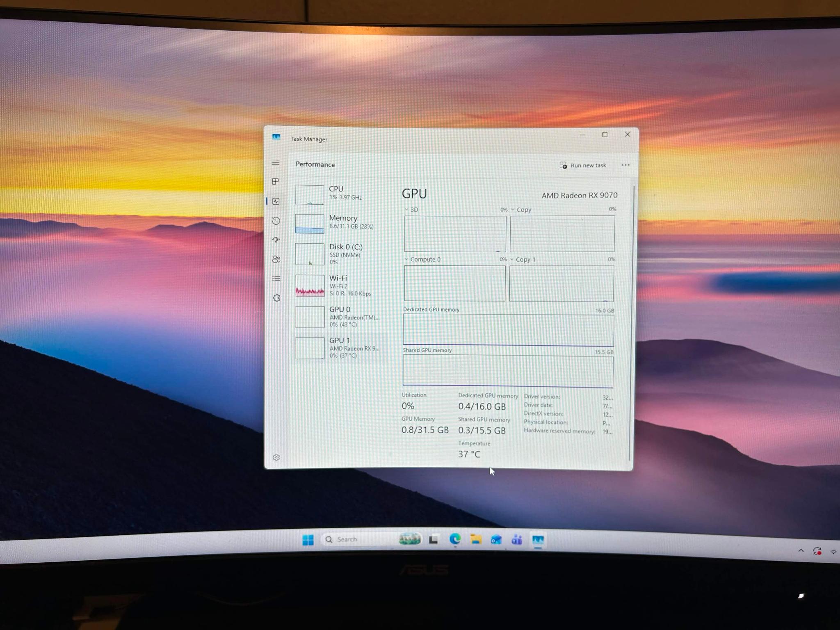Viewport: 840px width, 630px height.
Task: Open File Explorer from the taskbar
Action: [476, 539]
